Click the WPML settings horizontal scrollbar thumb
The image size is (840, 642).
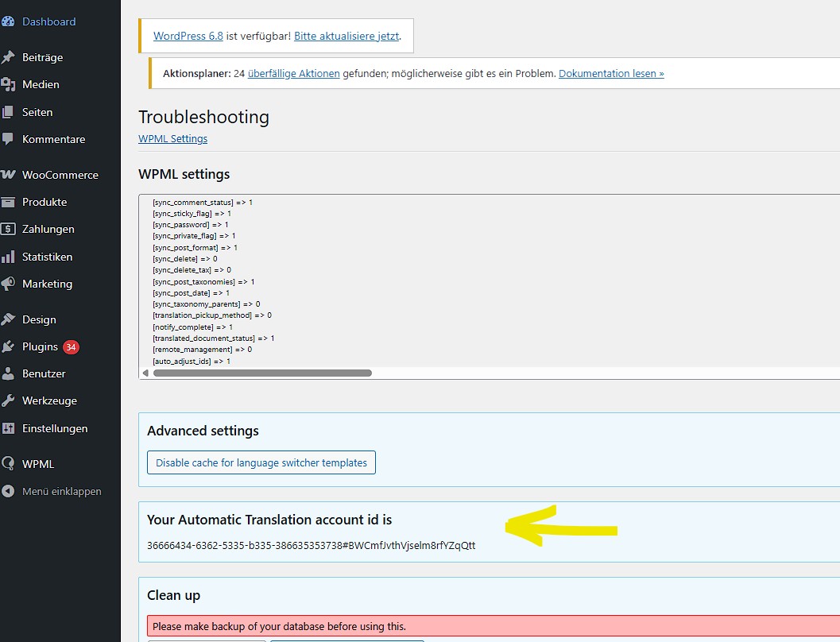point(262,373)
